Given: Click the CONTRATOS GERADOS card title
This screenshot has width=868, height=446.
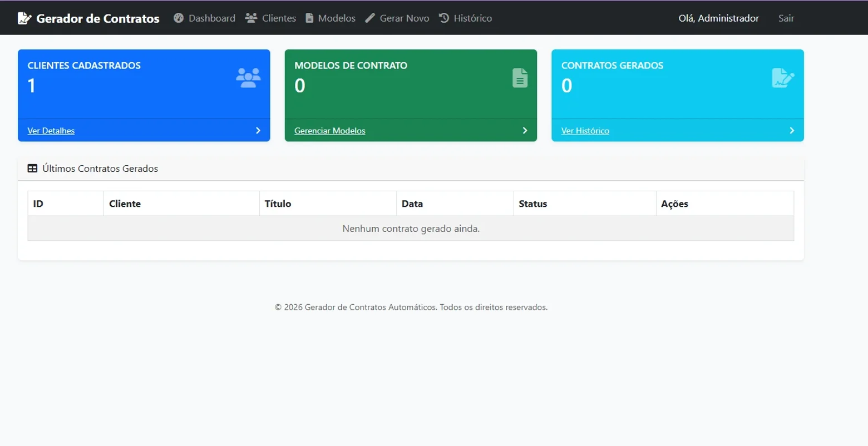Looking at the screenshot, I should (x=612, y=66).
